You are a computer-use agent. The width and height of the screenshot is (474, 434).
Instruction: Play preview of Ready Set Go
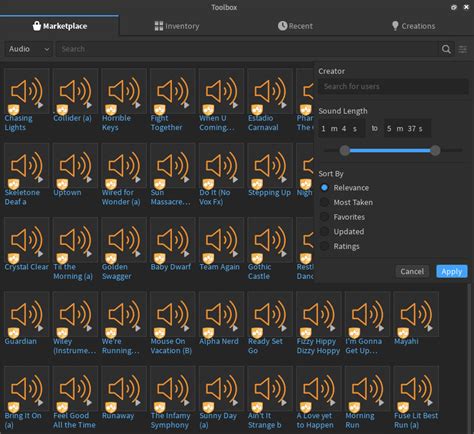point(284,328)
